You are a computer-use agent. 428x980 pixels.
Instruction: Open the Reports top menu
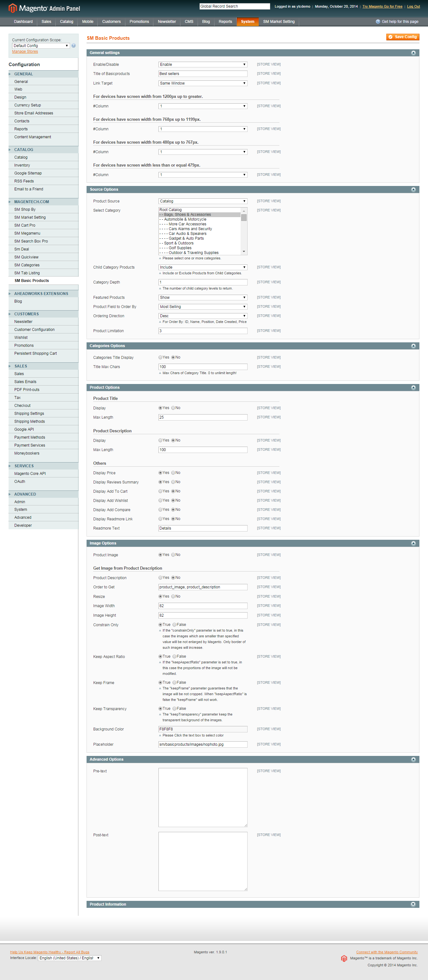tap(225, 22)
